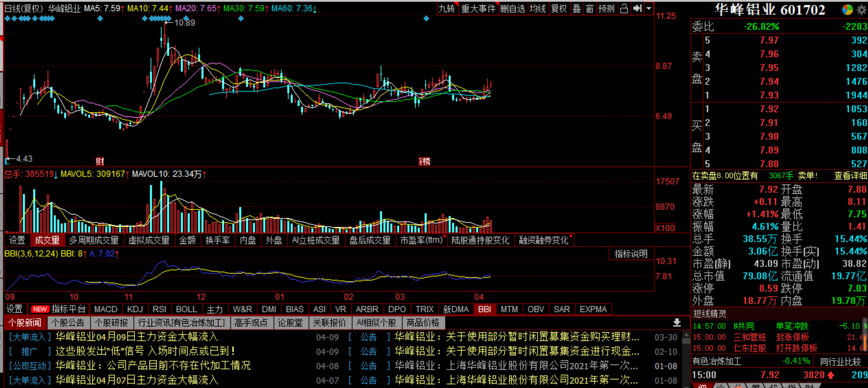The height and width of the screenshot is (388, 868).
Task: Select the 多周期成交量 tab
Action: pyautogui.click(x=94, y=240)
